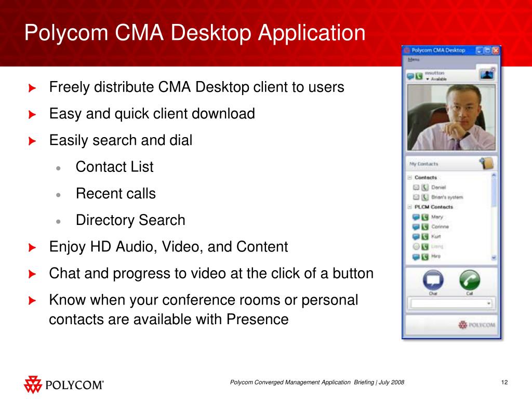The image size is (532, 399).
Task: Click the contacts list scroll up arrow
Action: point(494,176)
